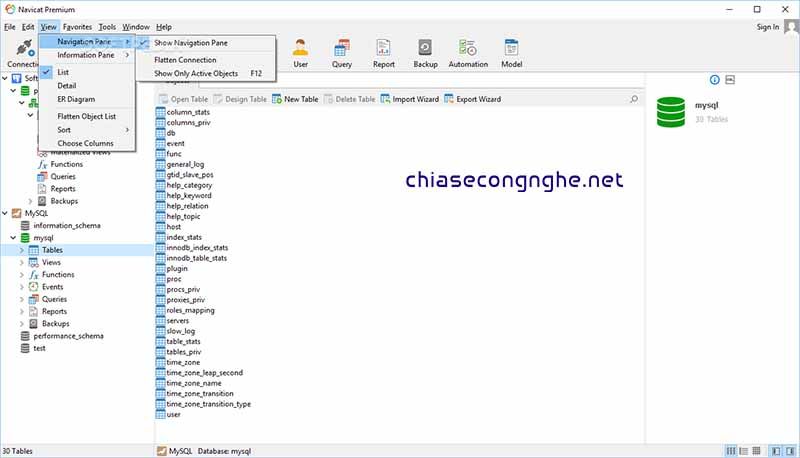The image size is (800, 458).
Task: Expand the Views node under mysql
Action: pyautogui.click(x=22, y=262)
